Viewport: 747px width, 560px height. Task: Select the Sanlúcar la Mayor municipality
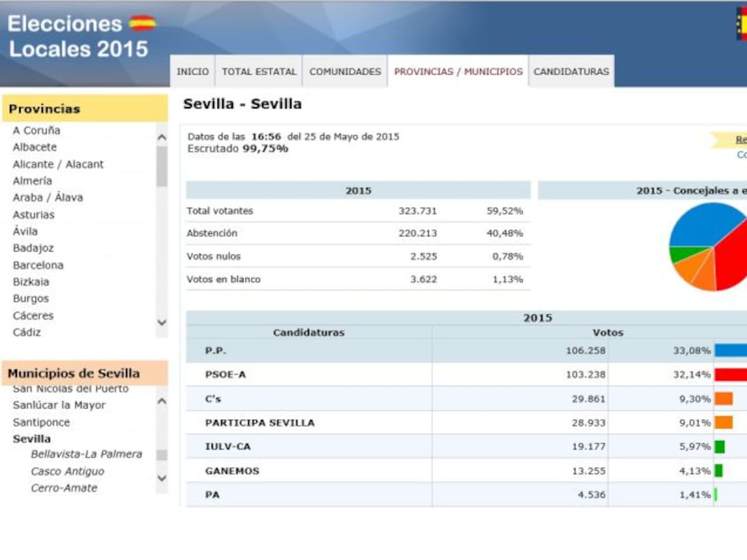[x=59, y=405]
